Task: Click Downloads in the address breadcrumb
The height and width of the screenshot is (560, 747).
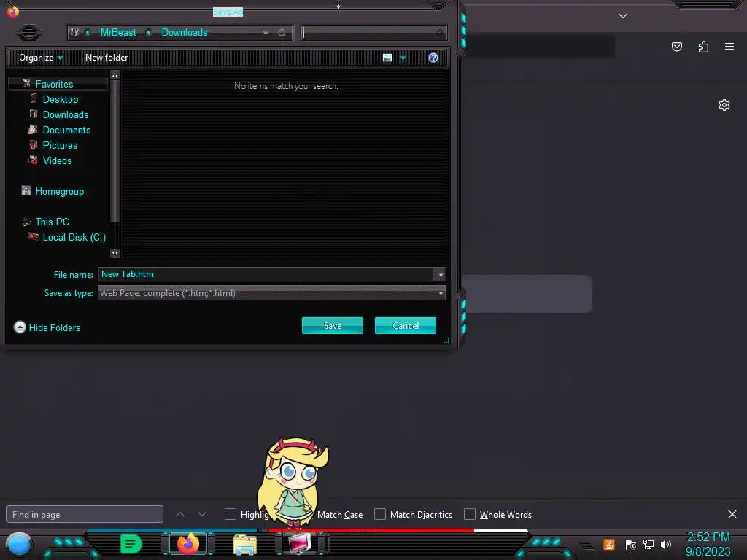Action: [x=185, y=32]
